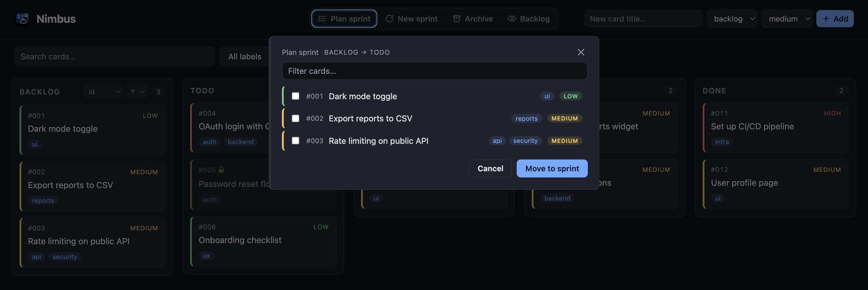Viewport: 868px width, 290px height.
Task: Open backlog card #002 Export reports to CSV
Action: pos(92,186)
